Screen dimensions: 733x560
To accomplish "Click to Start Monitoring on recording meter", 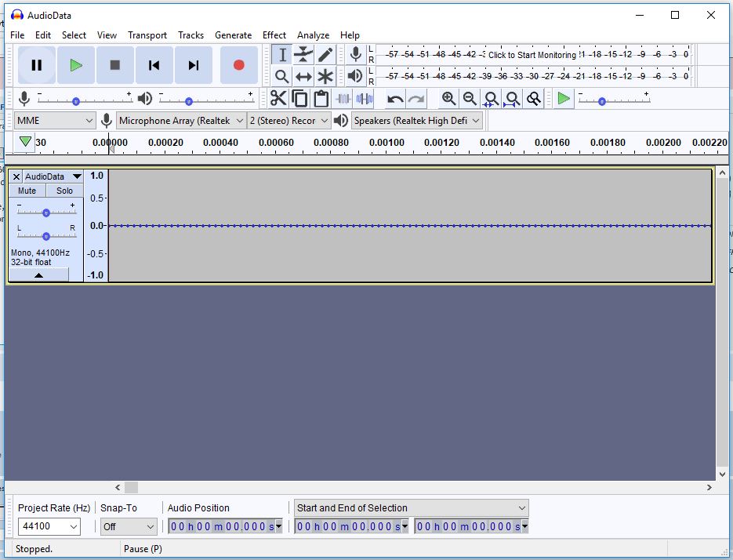I will click(x=532, y=55).
